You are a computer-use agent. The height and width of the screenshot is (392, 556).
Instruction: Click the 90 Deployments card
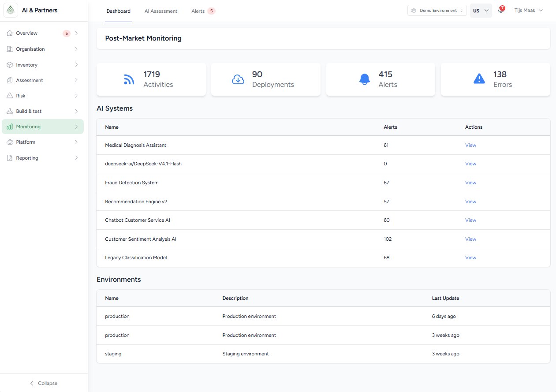tap(266, 79)
